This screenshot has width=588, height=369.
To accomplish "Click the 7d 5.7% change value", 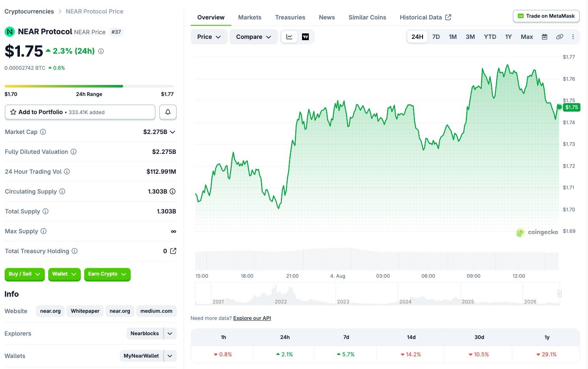I will coord(346,355).
